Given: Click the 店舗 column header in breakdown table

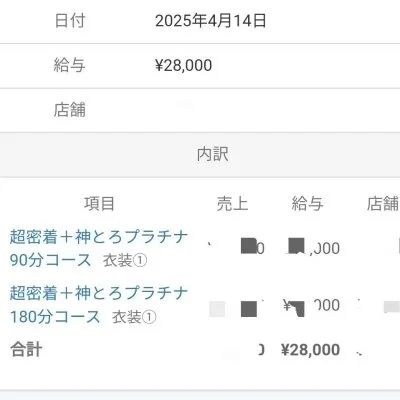Looking at the screenshot, I should click(383, 204).
